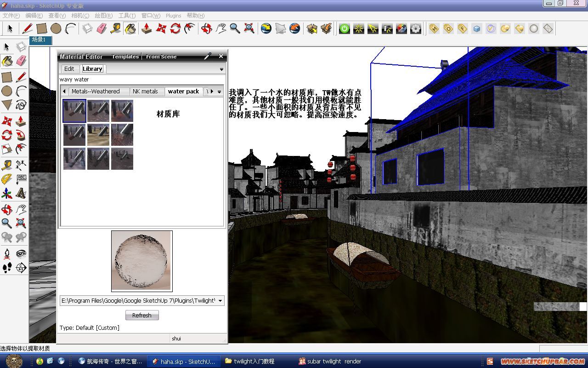The width and height of the screenshot is (588, 368).
Task: Start Twilight render with green power icon
Action: [345, 29]
